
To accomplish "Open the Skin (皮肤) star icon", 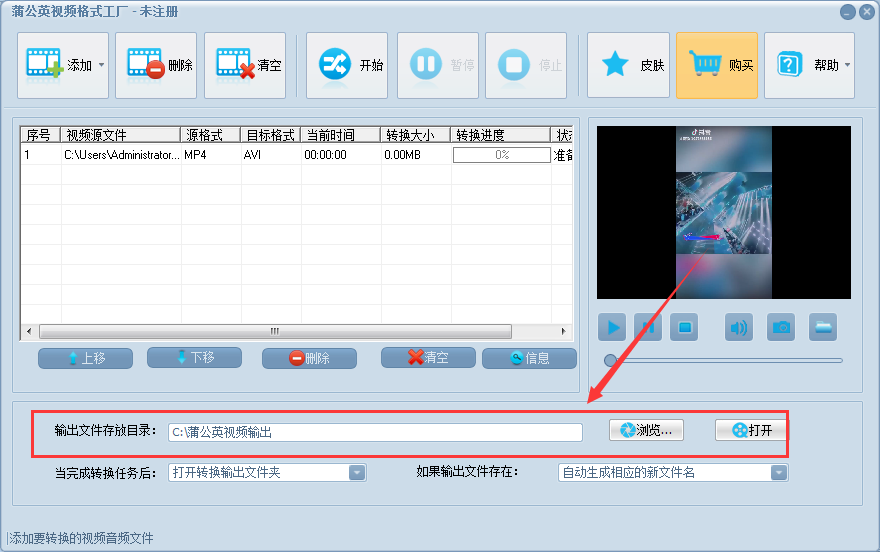I will click(615, 65).
